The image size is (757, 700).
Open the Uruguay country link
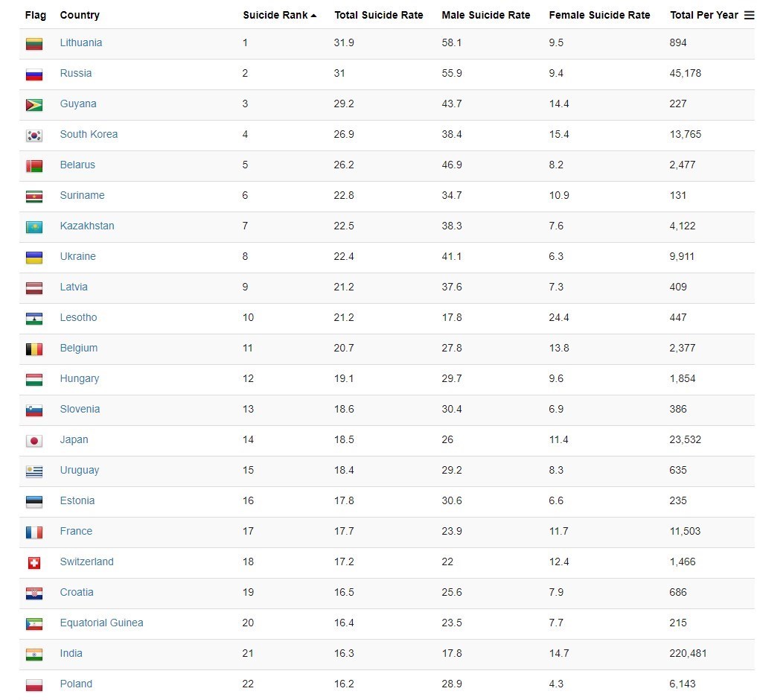point(79,470)
